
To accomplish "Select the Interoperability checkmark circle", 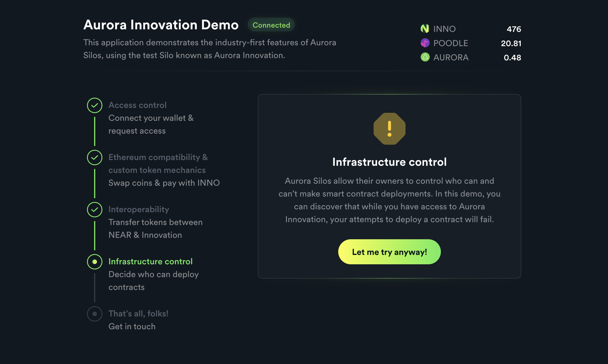I will point(95,210).
